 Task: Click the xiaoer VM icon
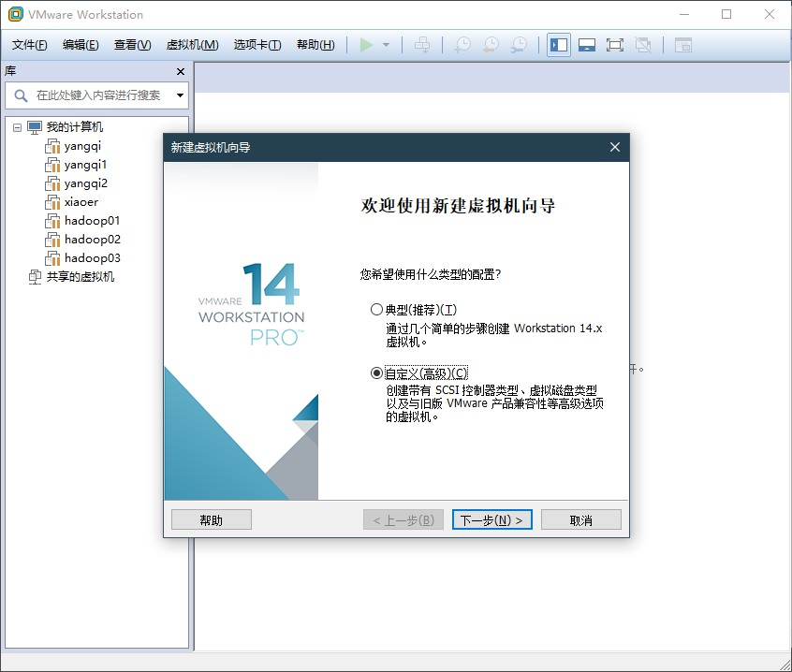52,202
